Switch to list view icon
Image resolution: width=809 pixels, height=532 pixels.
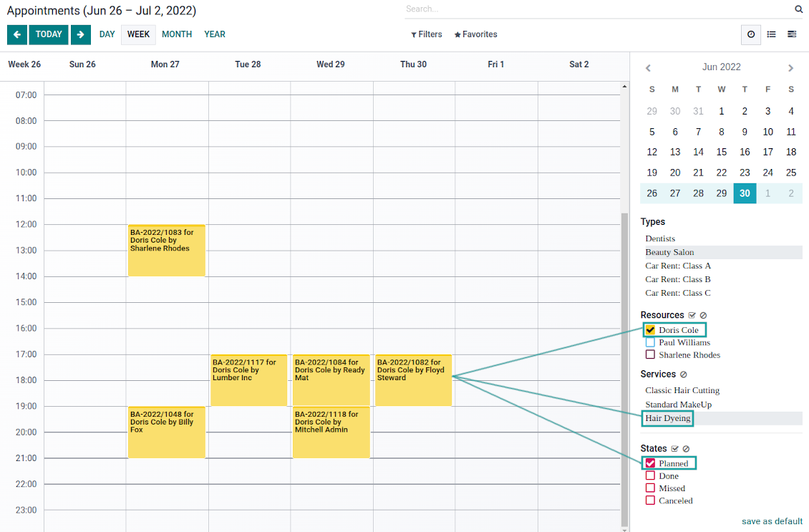point(771,34)
